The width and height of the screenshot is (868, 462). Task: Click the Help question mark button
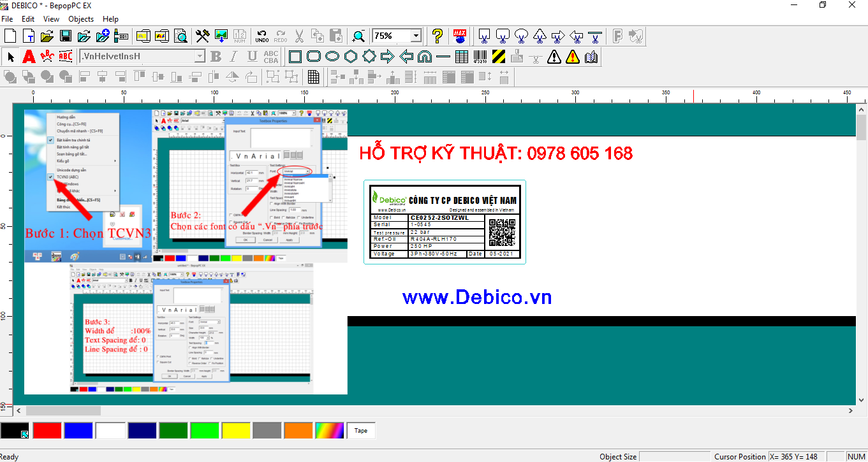[x=438, y=36]
